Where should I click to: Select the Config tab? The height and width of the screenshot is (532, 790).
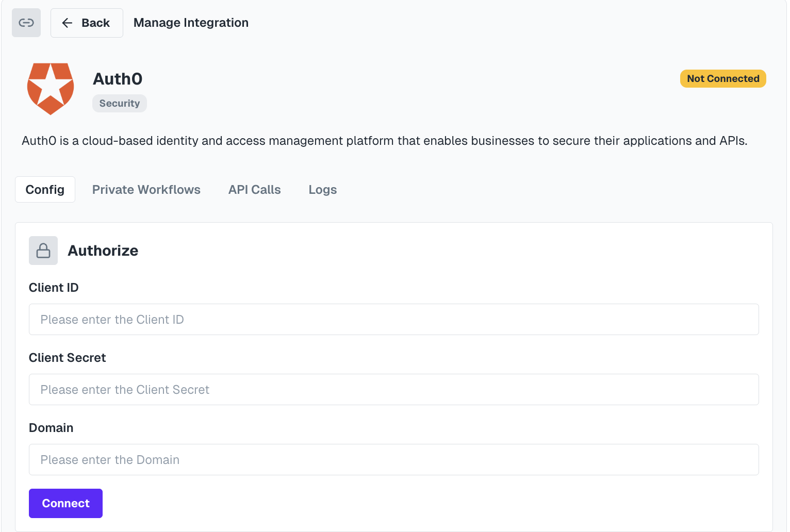pyautogui.click(x=45, y=189)
